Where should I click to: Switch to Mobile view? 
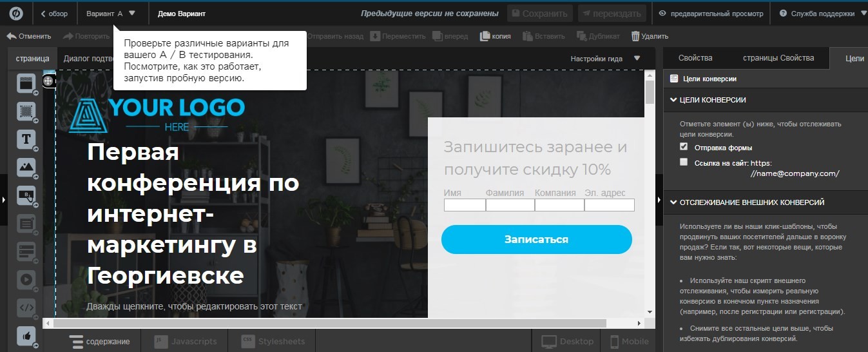(x=630, y=341)
